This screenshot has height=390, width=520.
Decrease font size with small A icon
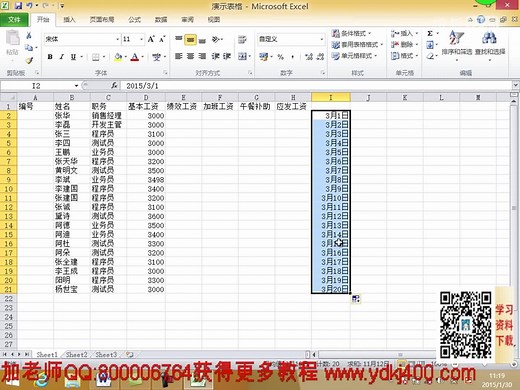tap(162, 39)
